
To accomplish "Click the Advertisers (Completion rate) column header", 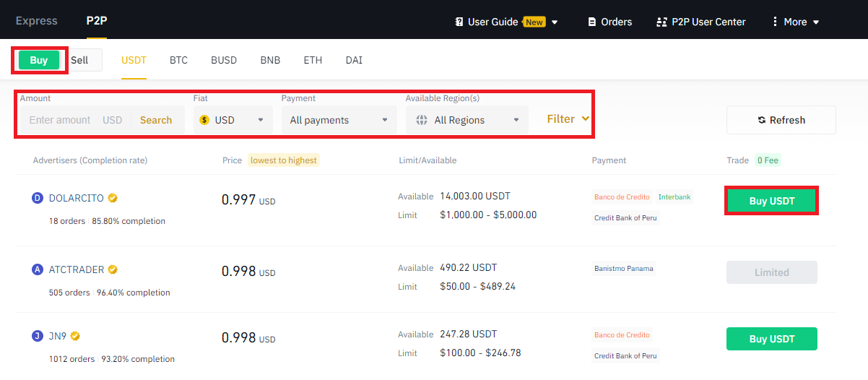I will [90, 160].
